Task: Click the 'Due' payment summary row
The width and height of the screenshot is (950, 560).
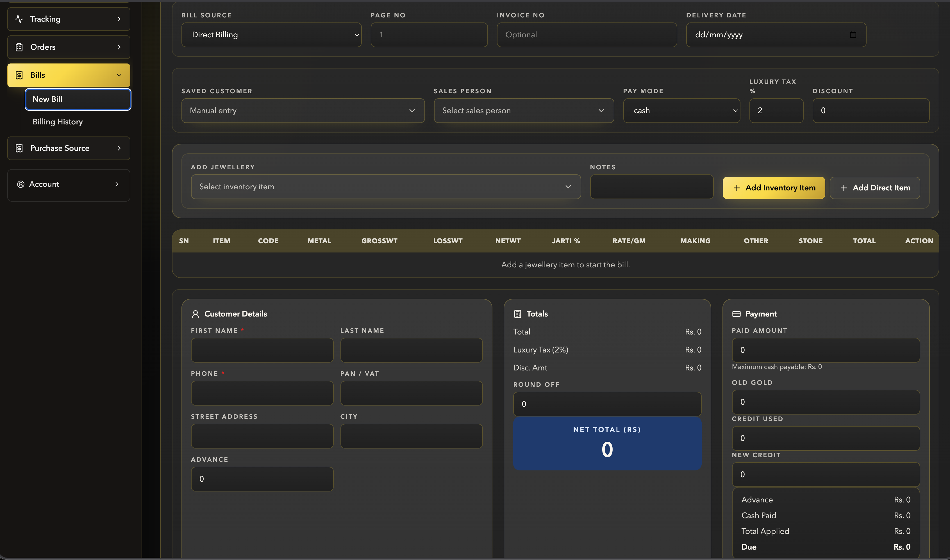Action: coord(826,547)
